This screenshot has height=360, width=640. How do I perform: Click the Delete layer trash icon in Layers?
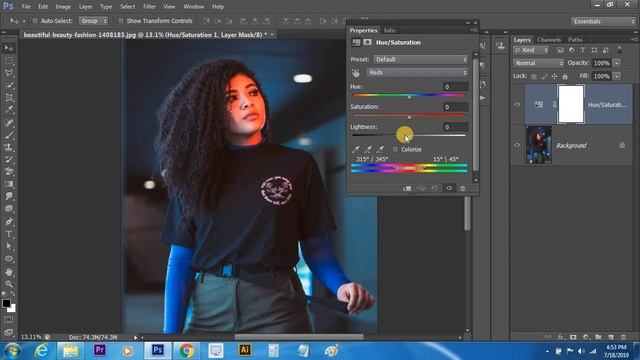(x=623, y=337)
